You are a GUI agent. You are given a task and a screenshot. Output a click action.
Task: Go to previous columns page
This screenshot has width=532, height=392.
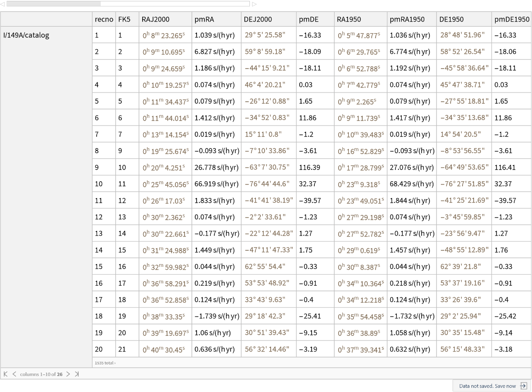13,374
